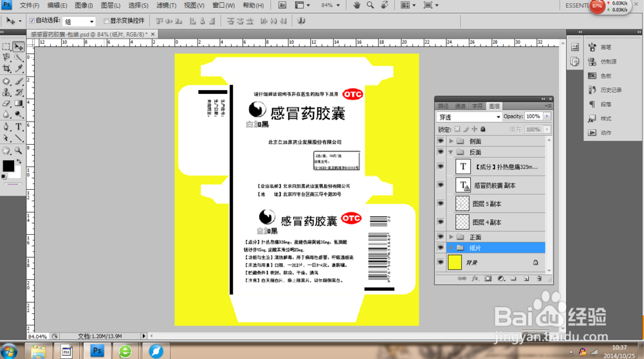Hide the 感冒药胶囊 副本 layer
The image size is (644, 359).
(440, 185)
